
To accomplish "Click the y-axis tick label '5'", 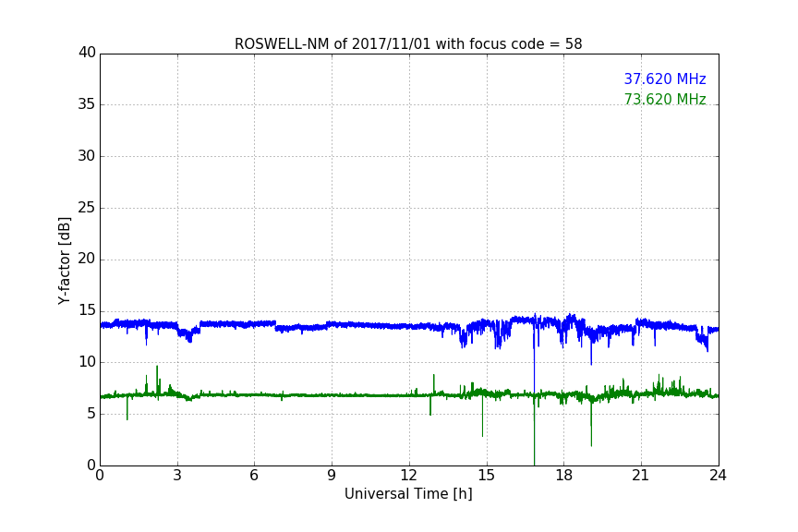I will point(91,414).
